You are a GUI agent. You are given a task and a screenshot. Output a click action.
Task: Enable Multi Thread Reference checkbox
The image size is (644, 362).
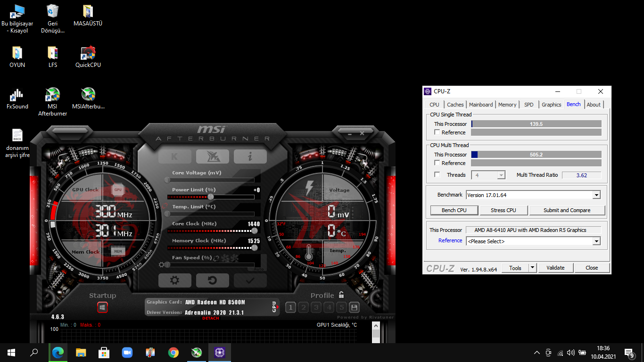click(437, 163)
